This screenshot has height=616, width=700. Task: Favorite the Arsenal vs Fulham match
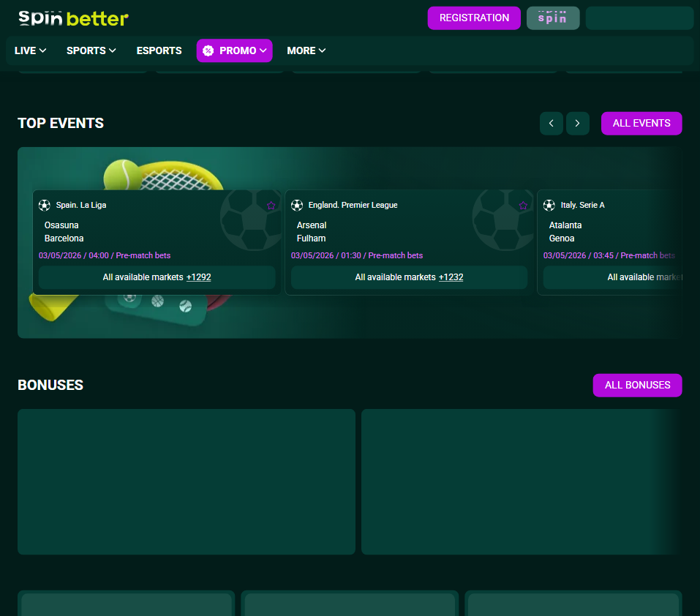click(523, 206)
